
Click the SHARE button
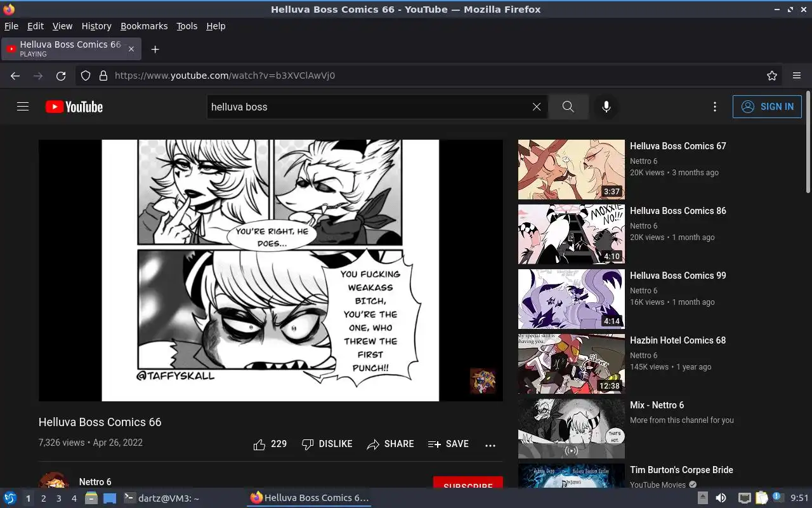(390, 444)
